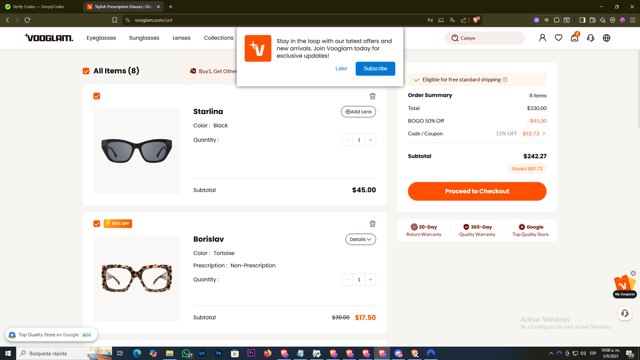Open Microsoft Edge from the taskbar
The height and width of the screenshot is (360, 640).
coord(137,353)
